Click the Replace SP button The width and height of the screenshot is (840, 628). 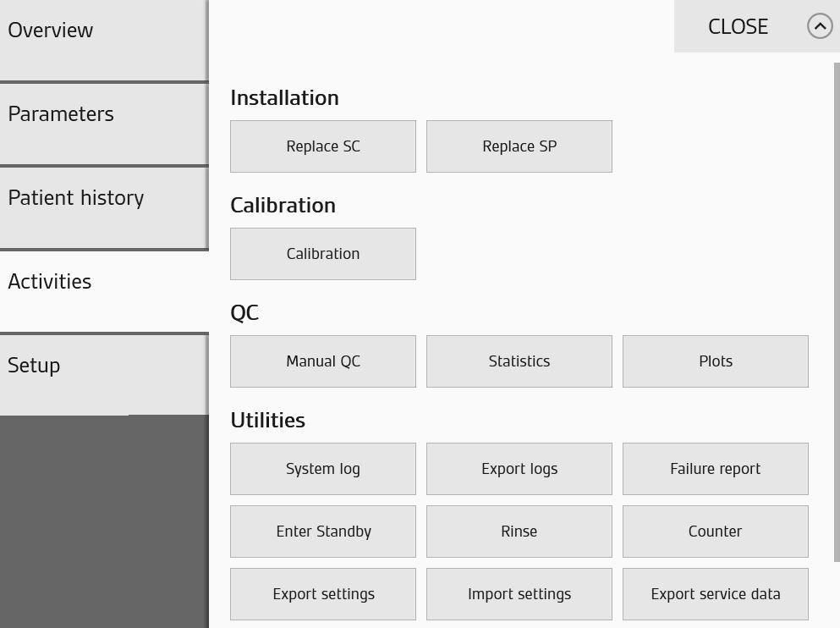click(x=519, y=146)
